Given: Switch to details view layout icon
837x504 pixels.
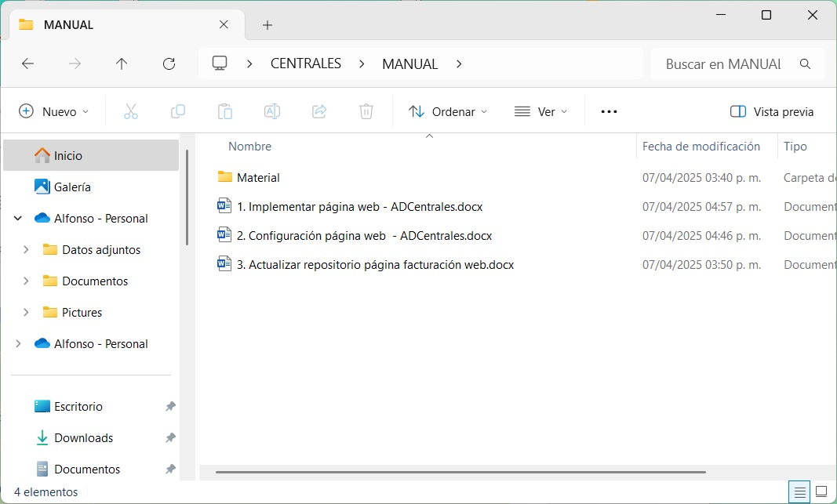Looking at the screenshot, I should tap(799, 492).
